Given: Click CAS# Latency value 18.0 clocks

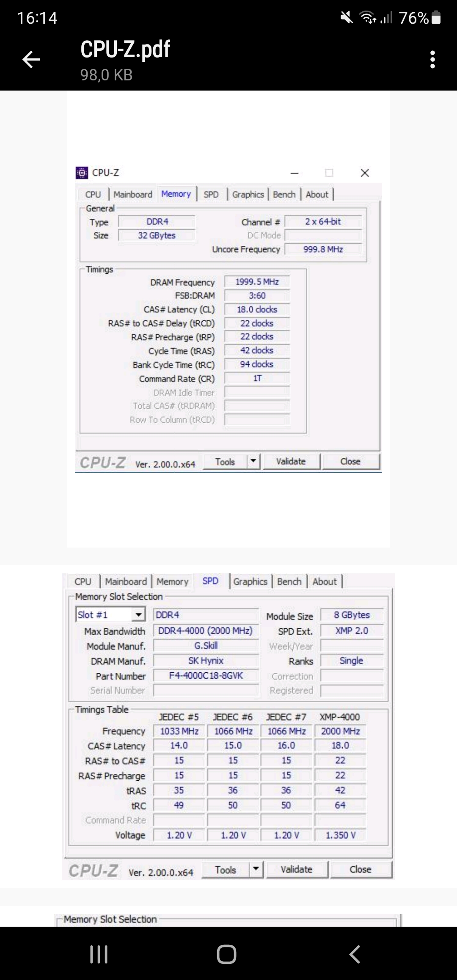Looking at the screenshot, I should click(x=257, y=309).
